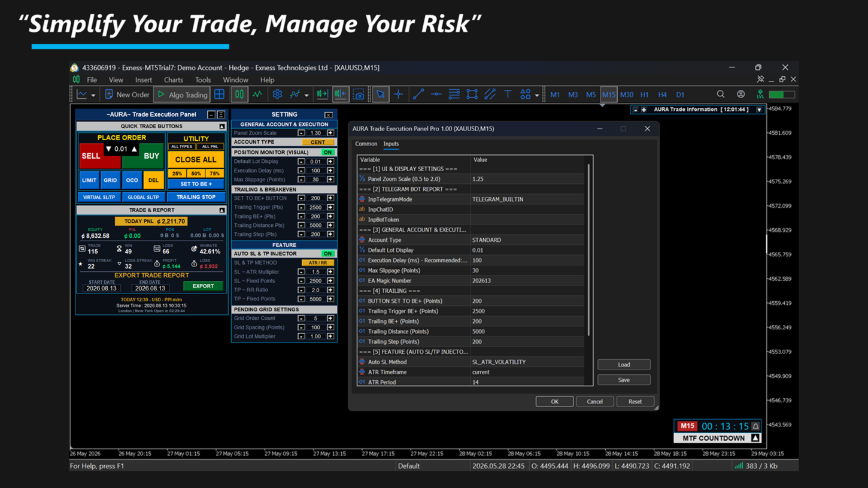Collapse the Quick Trade Buttons section

[x=221, y=126]
